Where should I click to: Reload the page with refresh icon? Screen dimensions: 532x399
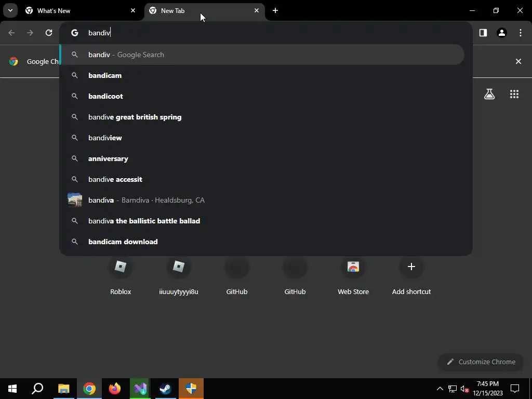tap(49, 33)
